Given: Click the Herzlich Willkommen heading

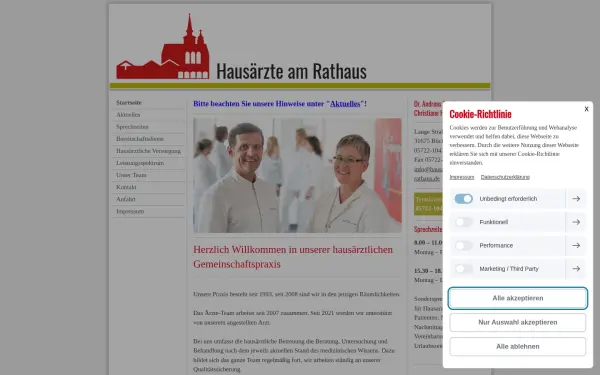Looking at the screenshot, I should tap(293, 257).
